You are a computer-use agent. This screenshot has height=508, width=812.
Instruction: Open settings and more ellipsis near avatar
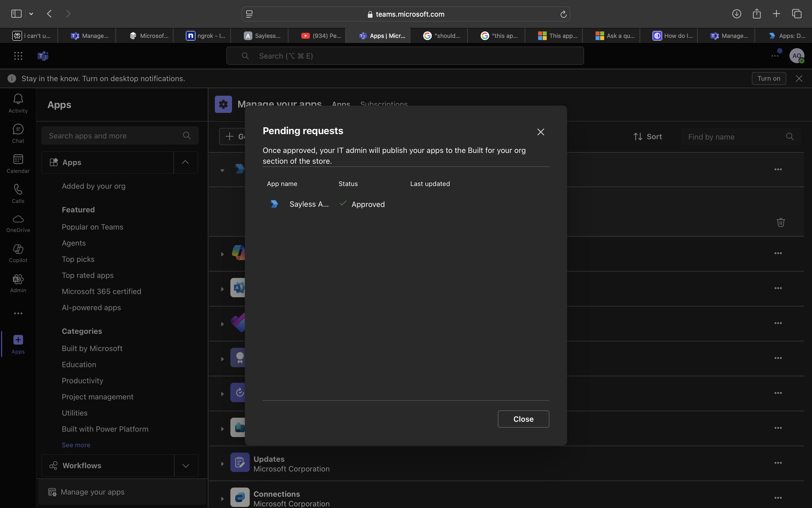774,56
